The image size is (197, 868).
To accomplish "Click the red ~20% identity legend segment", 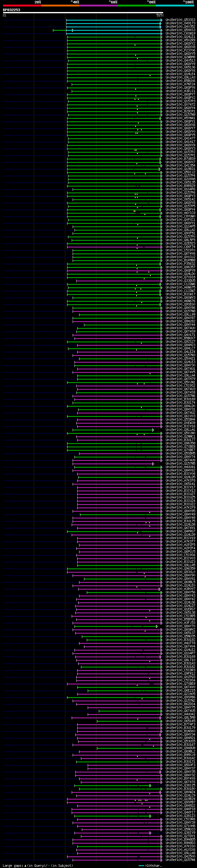I will pyautogui.click(x=22, y=6).
